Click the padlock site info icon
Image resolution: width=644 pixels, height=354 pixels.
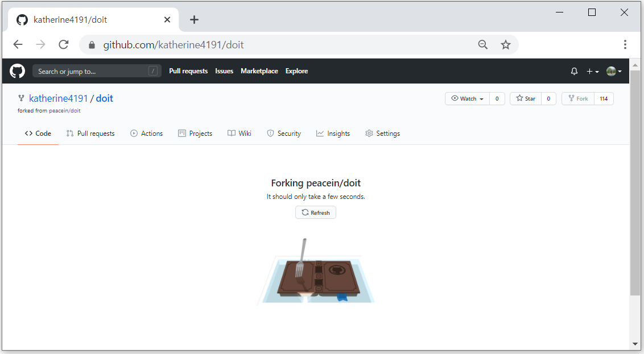(x=92, y=45)
